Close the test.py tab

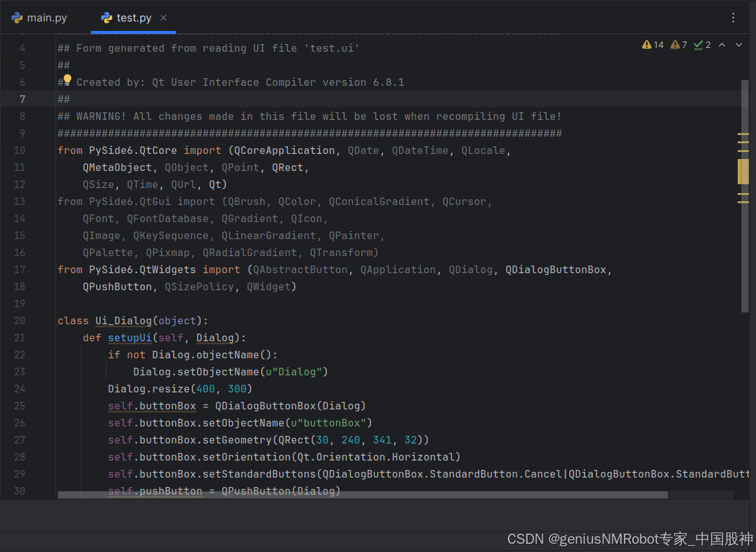(163, 18)
